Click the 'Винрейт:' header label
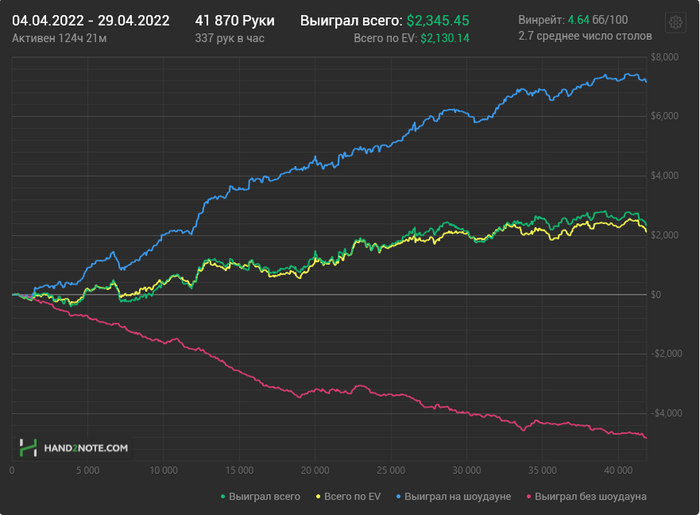The height and width of the screenshot is (515, 700). (542, 20)
